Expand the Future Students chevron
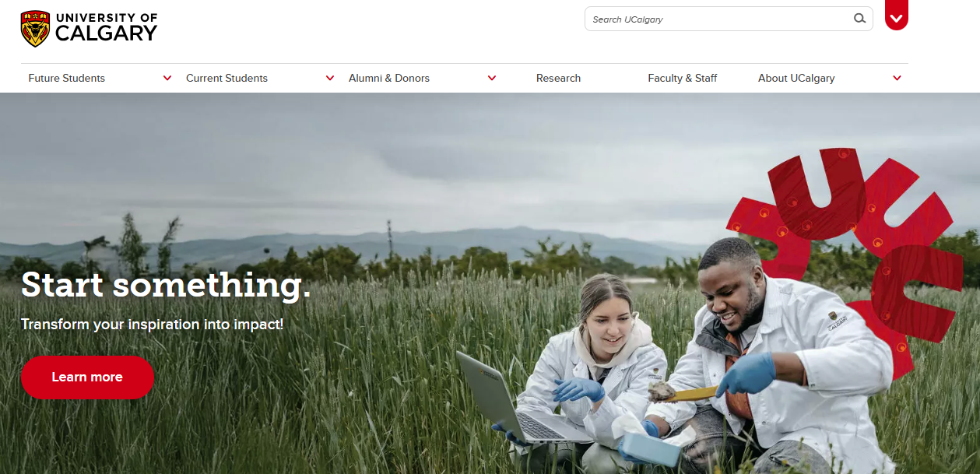The height and width of the screenshot is (474, 980). click(167, 78)
